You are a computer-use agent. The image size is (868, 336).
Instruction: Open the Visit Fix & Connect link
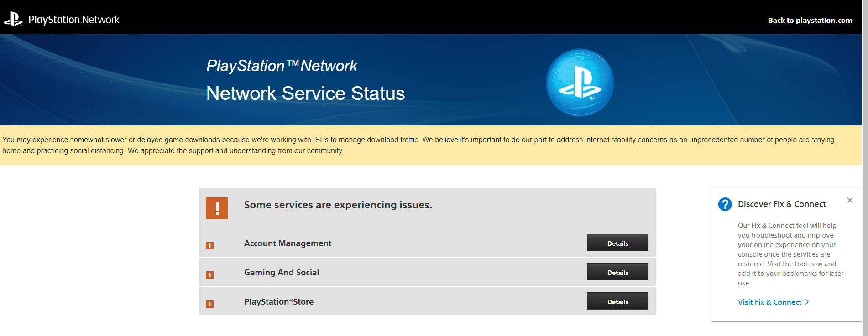769,302
